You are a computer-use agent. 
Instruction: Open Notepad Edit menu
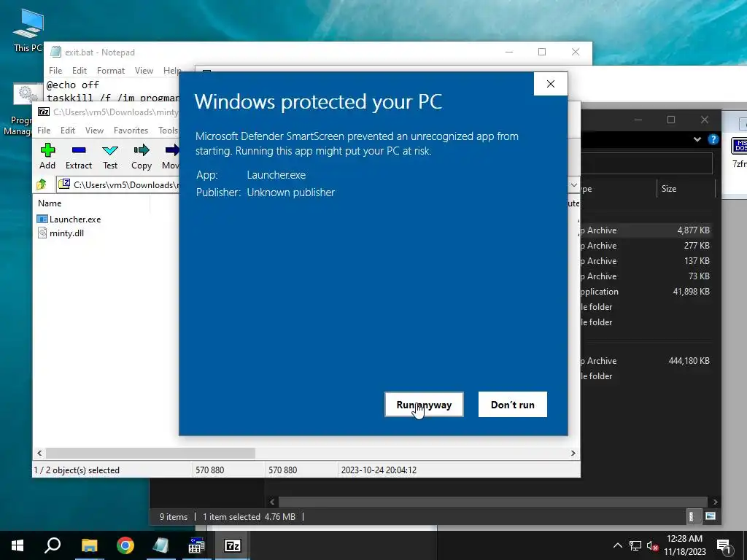coord(80,71)
